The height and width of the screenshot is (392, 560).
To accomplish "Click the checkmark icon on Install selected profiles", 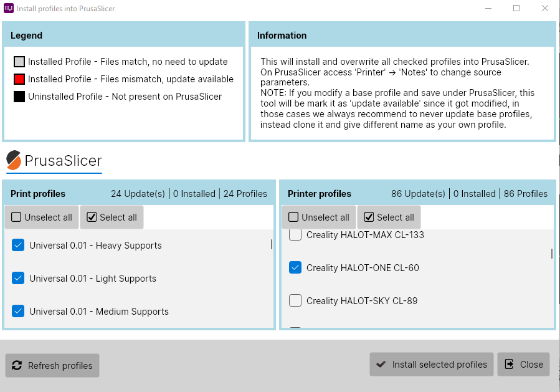I will (x=381, y=364).
